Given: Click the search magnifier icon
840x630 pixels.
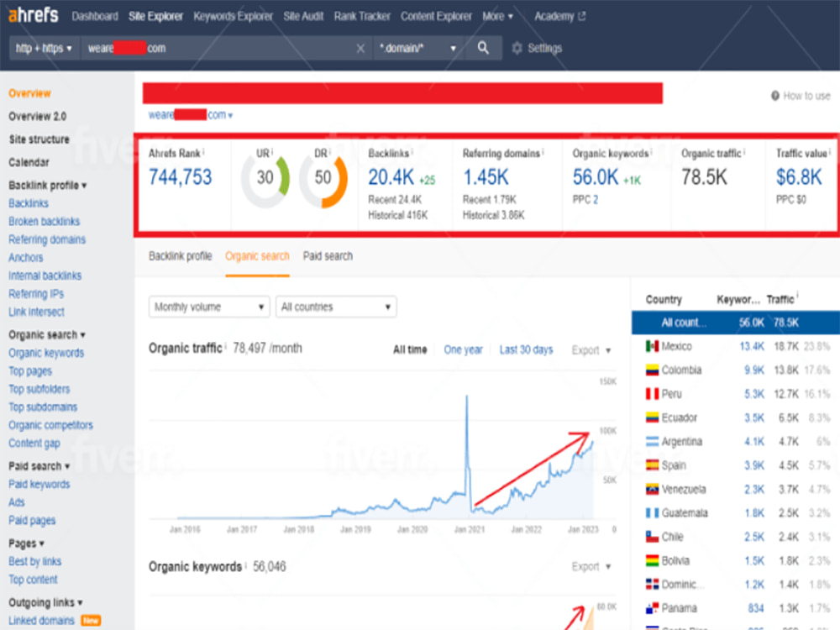Looking at the screenshot, I should 483,48.
